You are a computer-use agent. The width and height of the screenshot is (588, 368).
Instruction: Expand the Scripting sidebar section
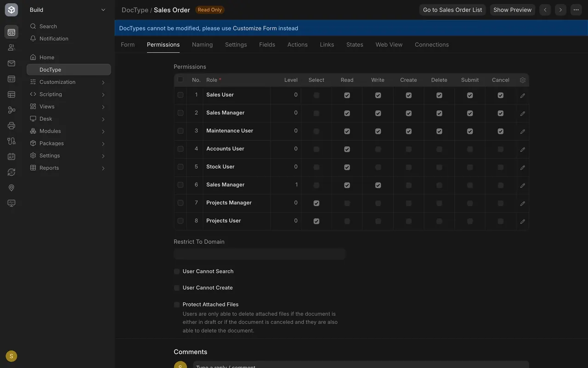[x=103, y=95]
